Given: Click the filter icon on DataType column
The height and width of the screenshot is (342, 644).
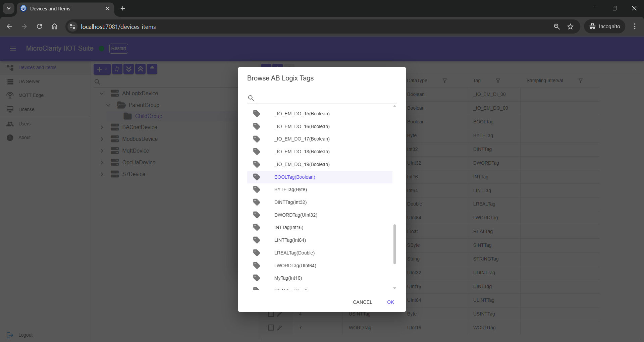Looking at the screenshot, I should 445,81.
